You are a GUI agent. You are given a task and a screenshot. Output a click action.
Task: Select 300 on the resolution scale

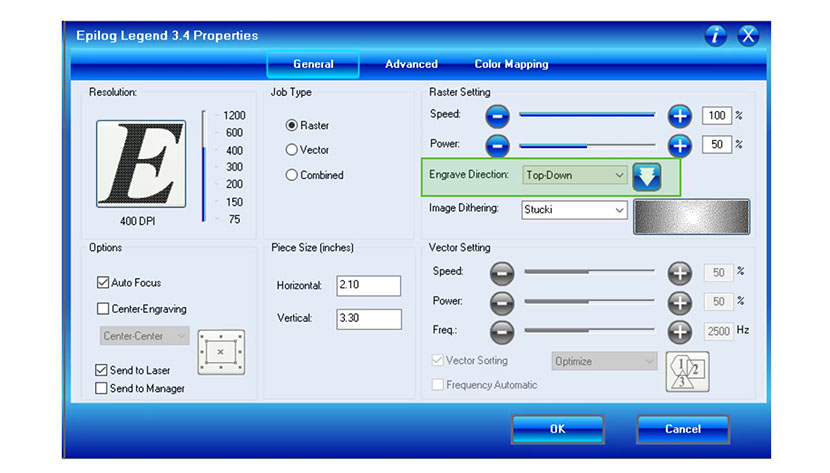pos(234,167)
